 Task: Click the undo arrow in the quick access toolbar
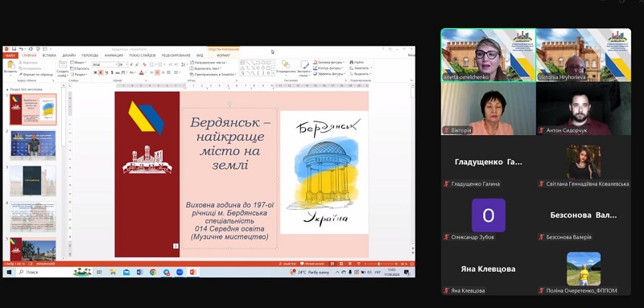(22, 49)
